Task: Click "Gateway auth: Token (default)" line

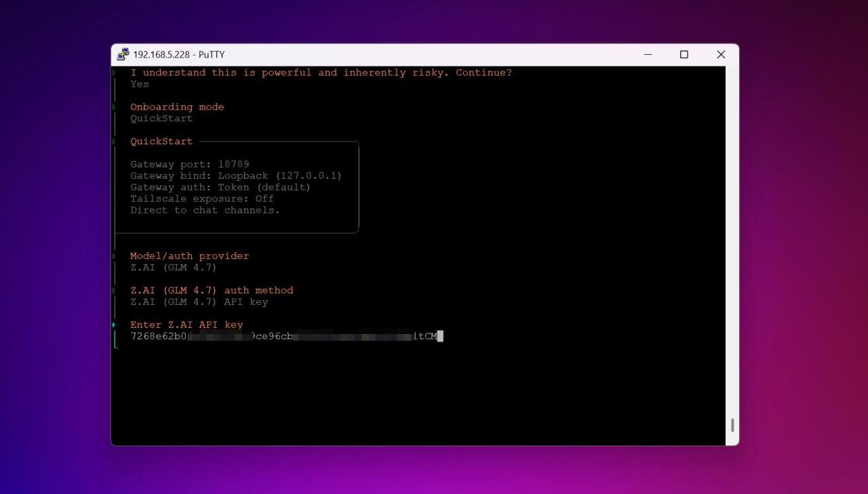Action: 220,188
